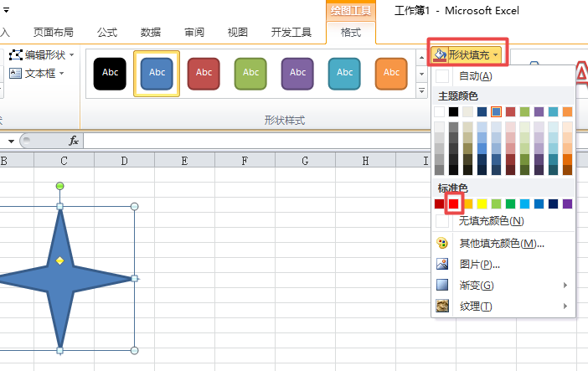Pick the yellow standard color swatch

click(x=482, y=204)
